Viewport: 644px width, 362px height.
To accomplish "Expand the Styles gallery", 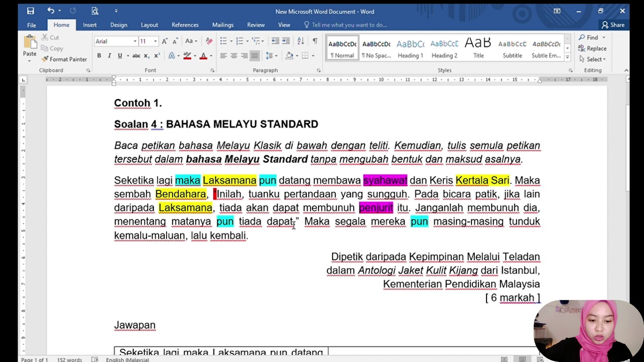I will pos(568,57).
